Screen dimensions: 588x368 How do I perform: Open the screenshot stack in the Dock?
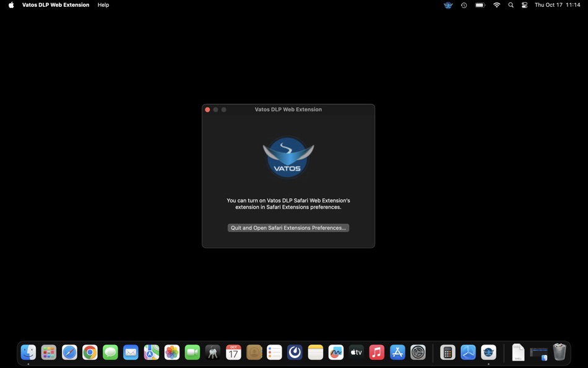point(539,353)
